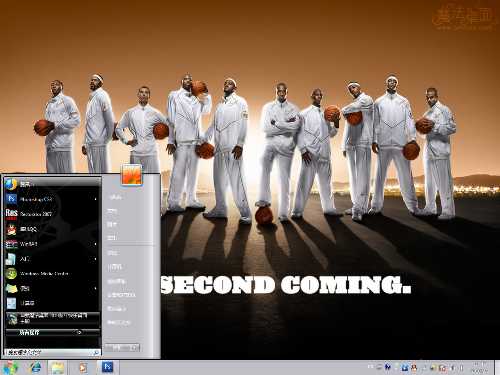Open the media player taskbar icon
This screenshot has width=500, height=375.
tap(83, 367)
